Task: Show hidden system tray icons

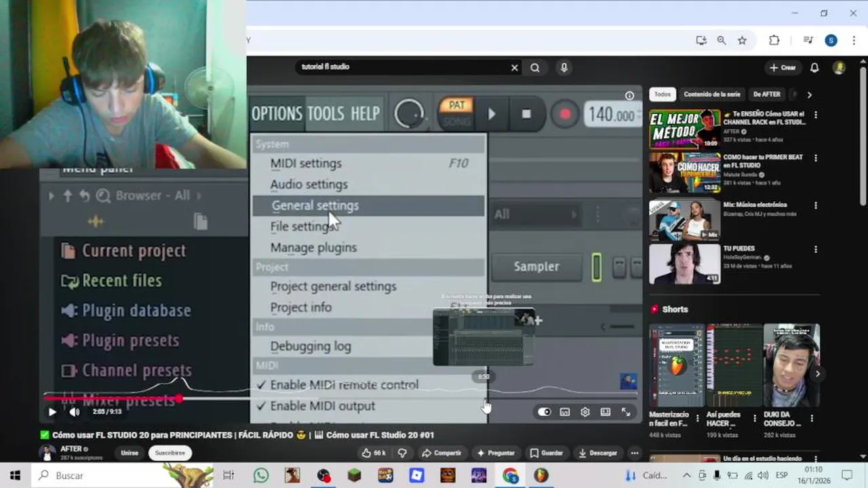Action: point(686,476)
